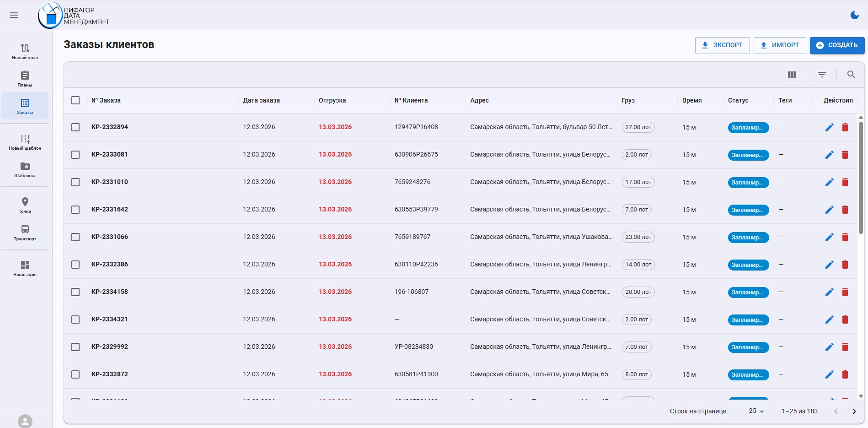Delete order KP-2331066 with trash icon

(x=845, y=237)
